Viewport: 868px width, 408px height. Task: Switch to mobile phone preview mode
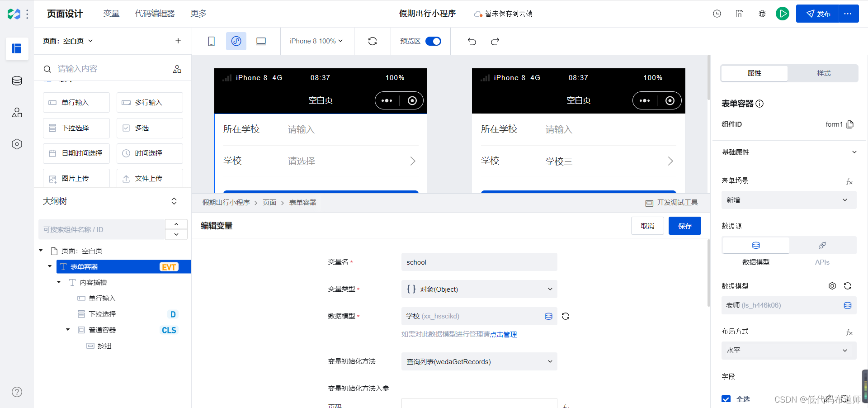(211, 41)
